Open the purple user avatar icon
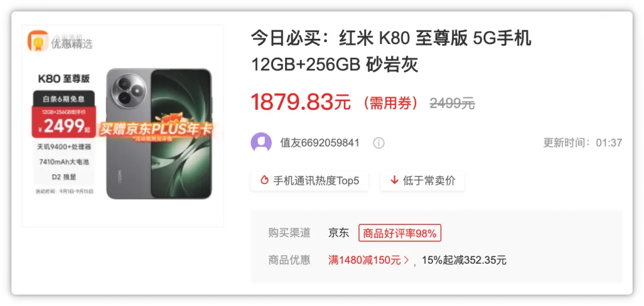The image size is (644, 306). tap(261, 143)
